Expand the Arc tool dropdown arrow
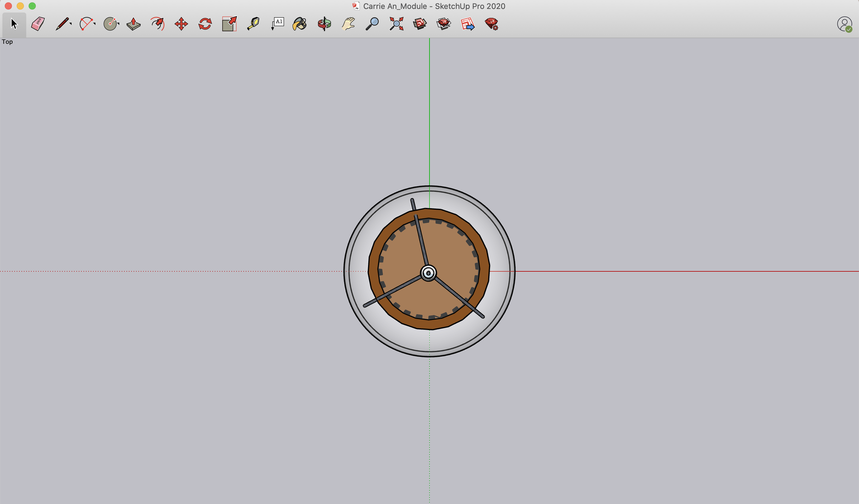 click(95, 24)
